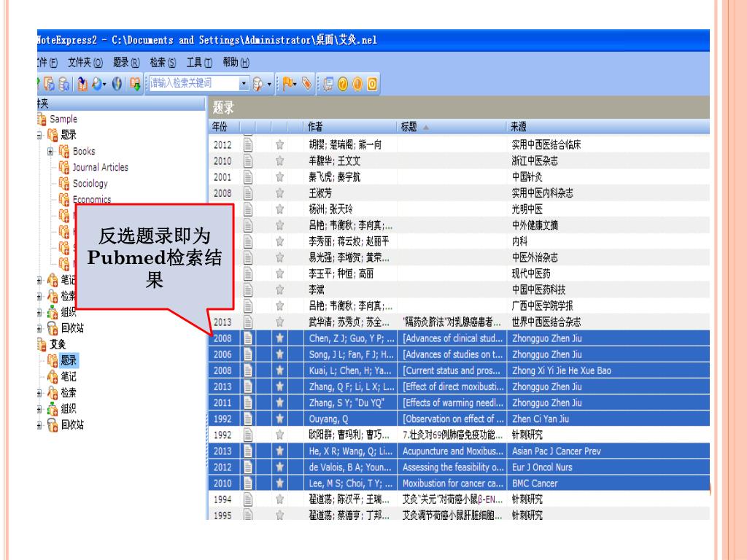The height and width of the screenshot is (560, 747).
Task: Click document icon in 王淑芳 row
Action: pyautogui.click(x=248, y=192)
